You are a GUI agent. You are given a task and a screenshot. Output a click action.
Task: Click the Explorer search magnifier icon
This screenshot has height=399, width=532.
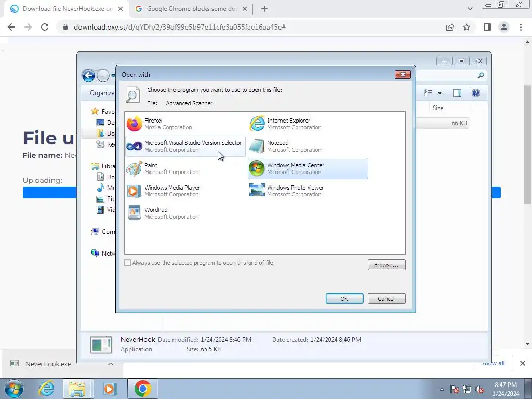(x=481, y=75)
